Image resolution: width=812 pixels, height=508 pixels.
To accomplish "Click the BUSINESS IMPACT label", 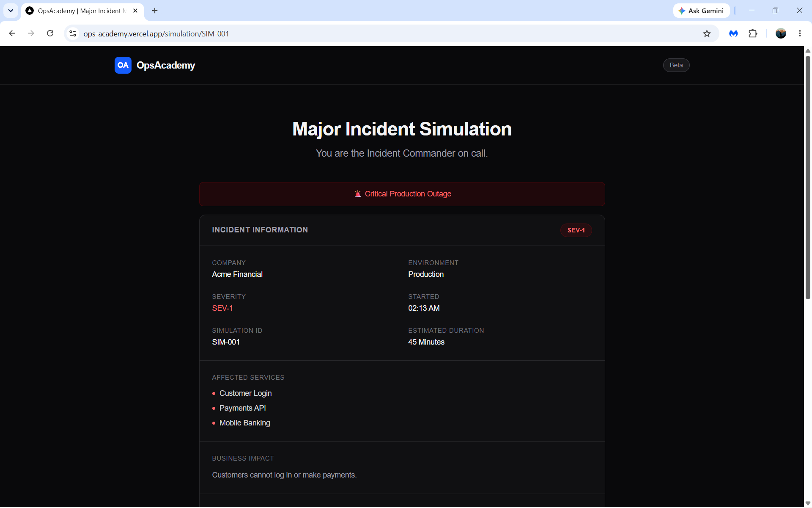I will click(243, 458).
